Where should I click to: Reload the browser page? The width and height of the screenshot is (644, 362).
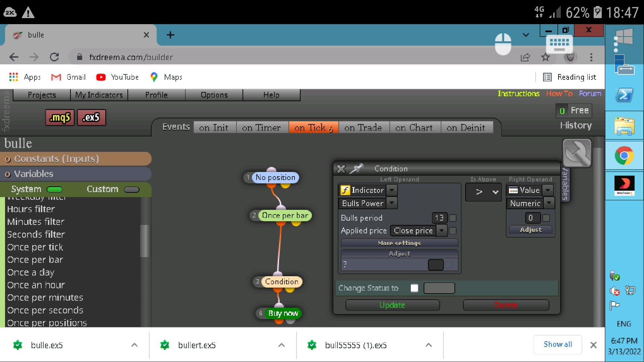[54, 57]
